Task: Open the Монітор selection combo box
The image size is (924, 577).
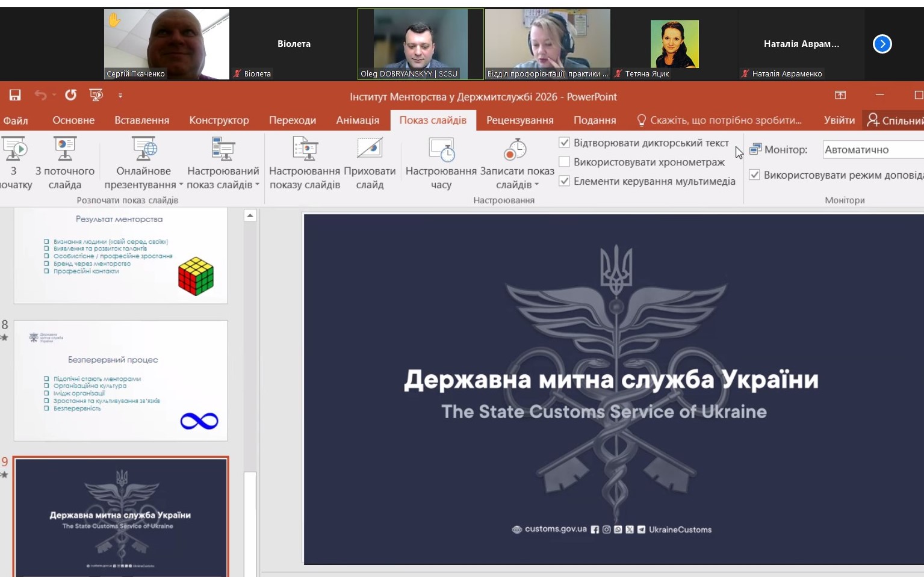Action: [873, 150]
